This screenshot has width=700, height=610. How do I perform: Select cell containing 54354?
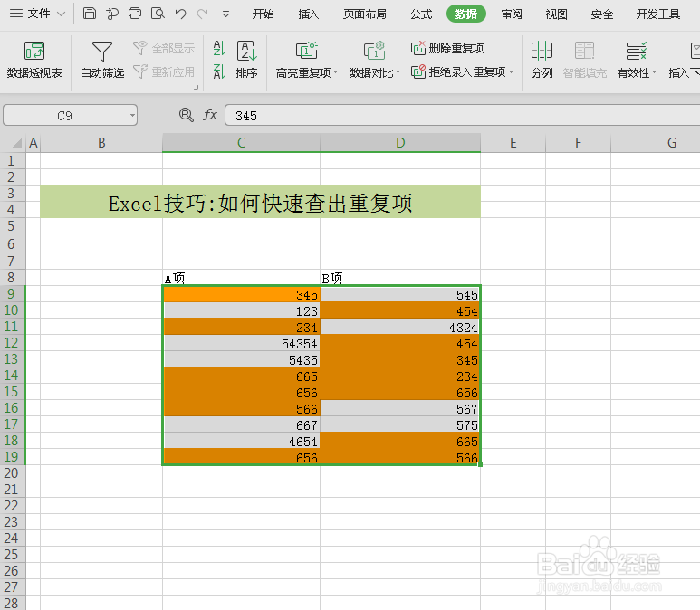click(x=241, y=343)
